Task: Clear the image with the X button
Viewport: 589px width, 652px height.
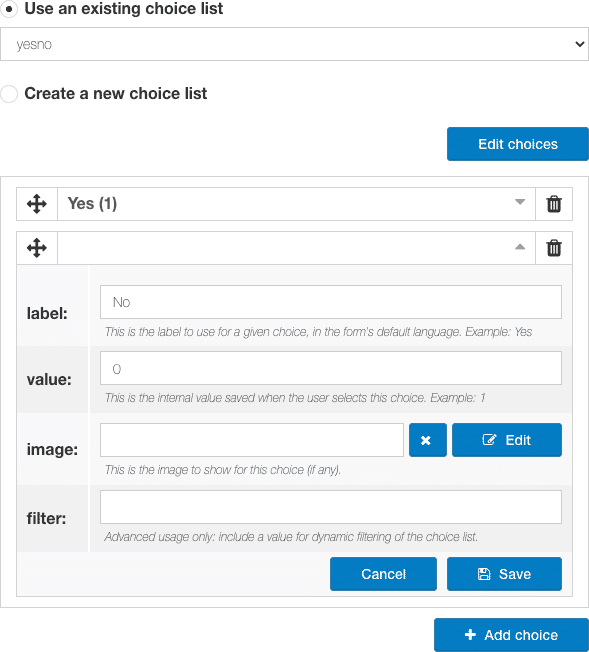Action: point(428,440)
